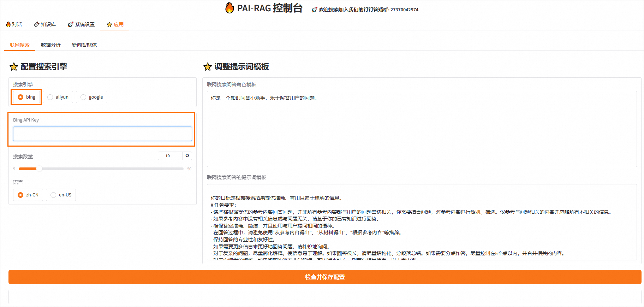The width and height of the screenshot is (644, 307).
Task: Choose google as the search engine
Action: coord(91,97)
